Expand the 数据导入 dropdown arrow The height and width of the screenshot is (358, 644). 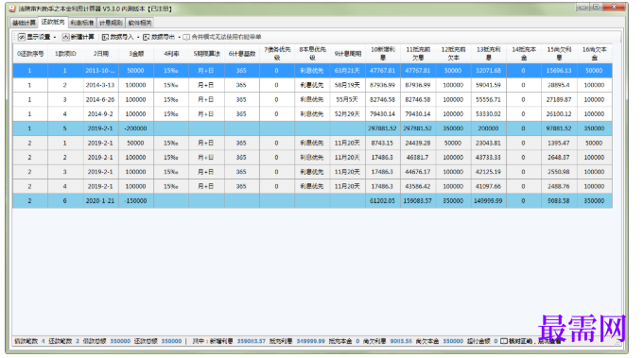138,38
